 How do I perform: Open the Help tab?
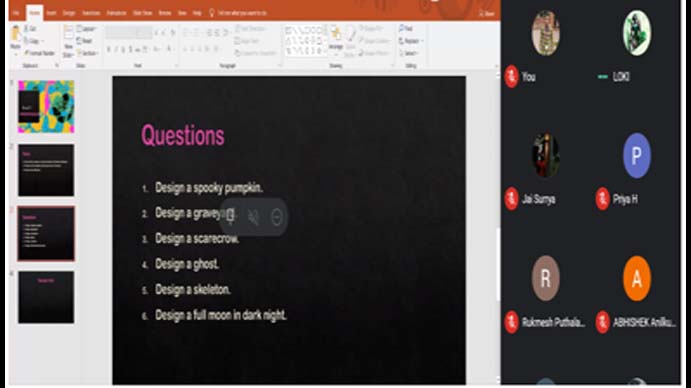click(197, 13)
